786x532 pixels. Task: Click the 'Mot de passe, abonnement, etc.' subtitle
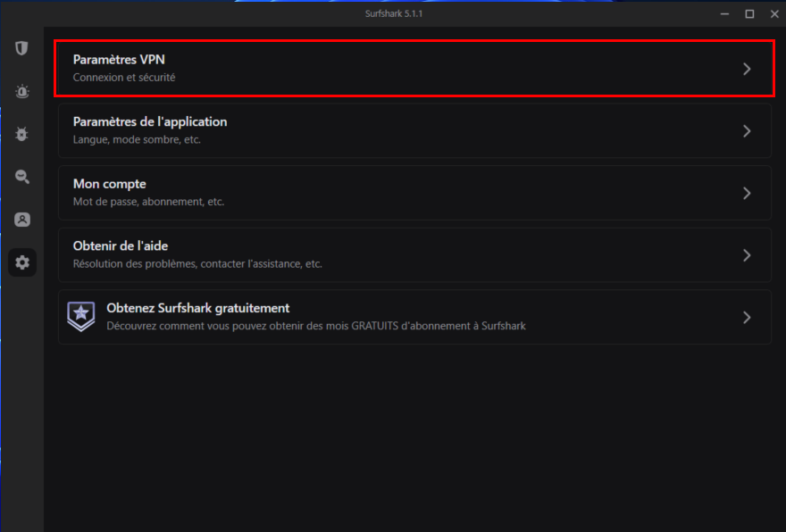pos(148,202)
